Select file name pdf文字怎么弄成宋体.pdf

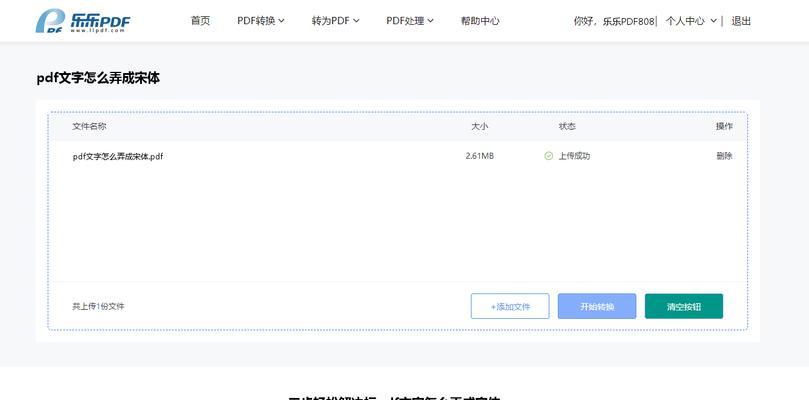click(118, 156)
